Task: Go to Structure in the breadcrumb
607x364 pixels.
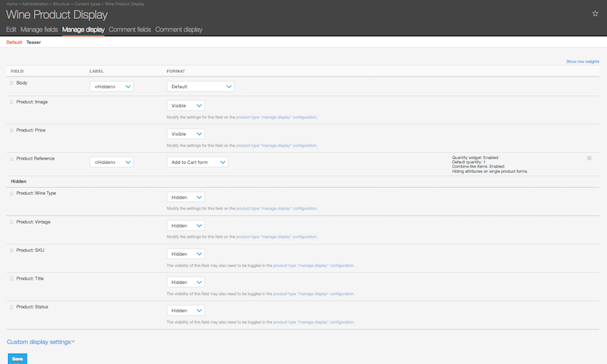Action: click(62, 4)
